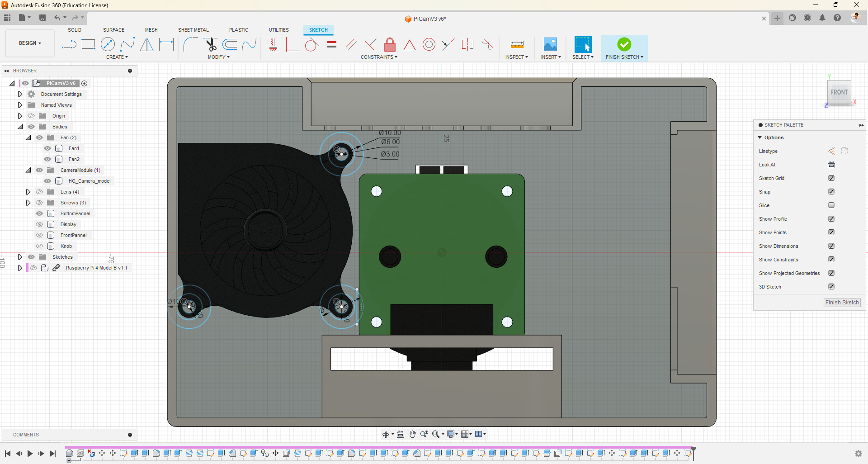The width and height of the screenshot is (868, 464).
Task: Apply the Concentric constraint icon
Action: pyautogui.click(x=429, y=44)
